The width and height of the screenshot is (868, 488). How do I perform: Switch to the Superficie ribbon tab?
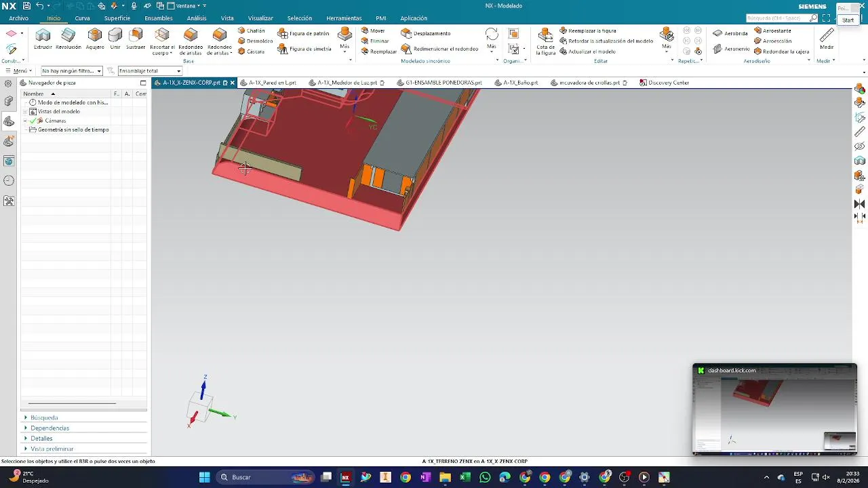(117, 18)
